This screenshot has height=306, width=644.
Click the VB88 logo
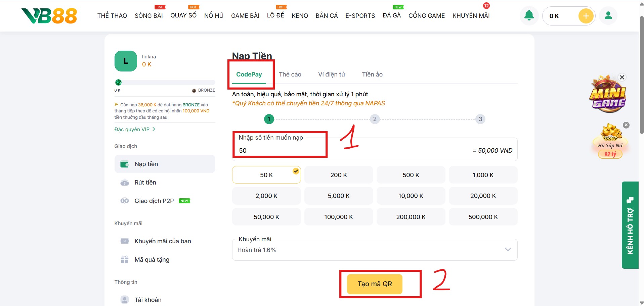(x=49, y=16)
